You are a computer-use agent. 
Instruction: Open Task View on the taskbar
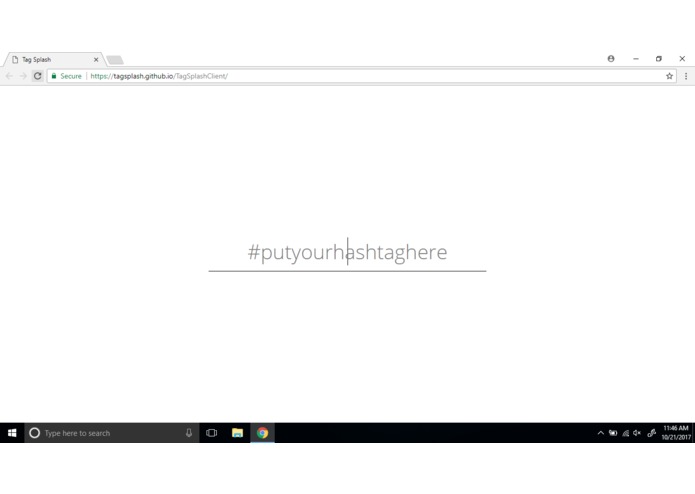point(211,433)
